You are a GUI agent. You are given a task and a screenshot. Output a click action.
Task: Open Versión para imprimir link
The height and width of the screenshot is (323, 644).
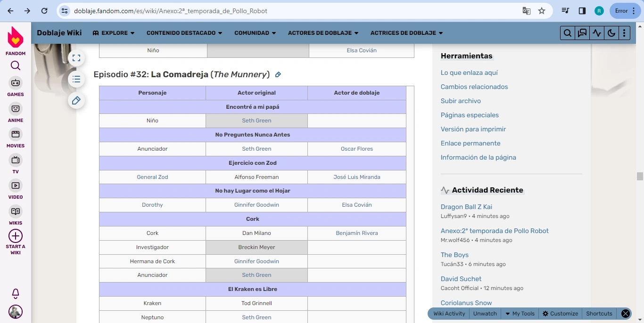[473, 129]
